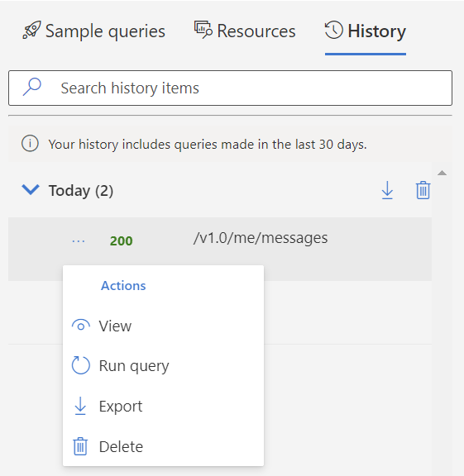
Task: Delete today's history with trash icon
Action: coord(423,190)
